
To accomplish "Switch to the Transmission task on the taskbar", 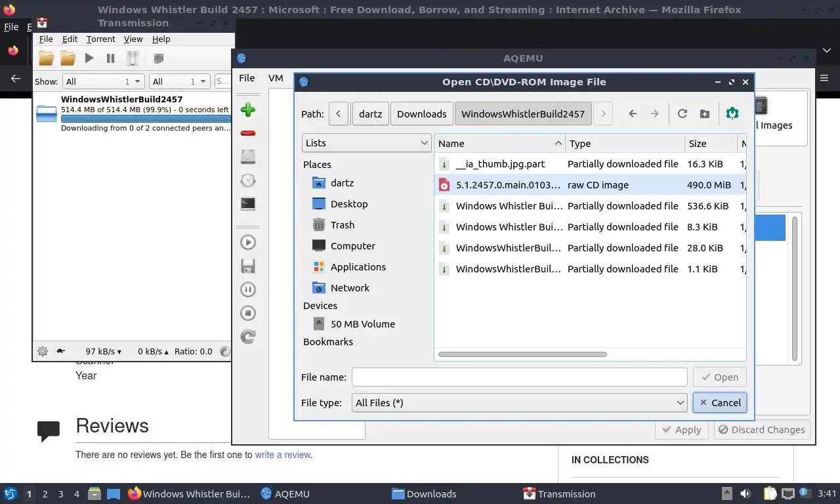I will (x=559, y=493).
